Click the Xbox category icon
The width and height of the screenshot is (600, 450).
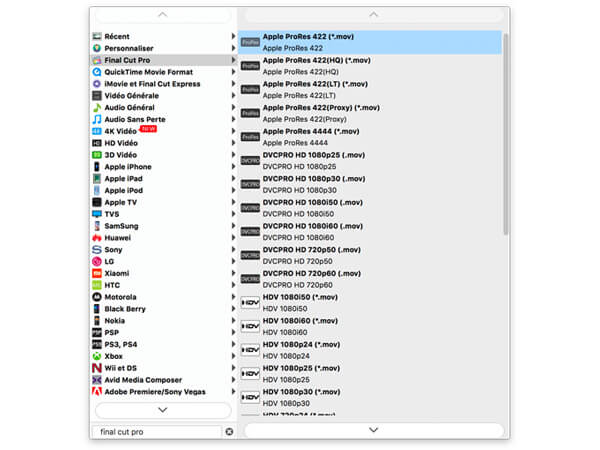(x=96, y=356)
